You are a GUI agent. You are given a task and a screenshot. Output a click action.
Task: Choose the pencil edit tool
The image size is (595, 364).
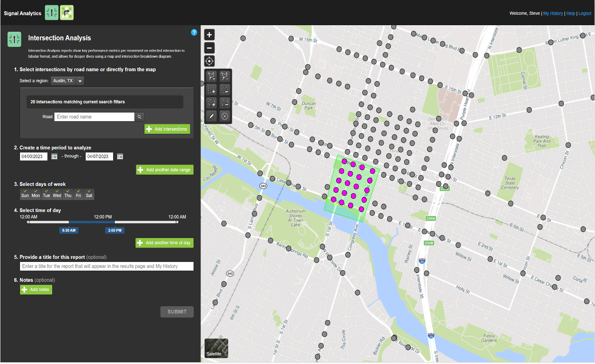(x=211, y=116)
